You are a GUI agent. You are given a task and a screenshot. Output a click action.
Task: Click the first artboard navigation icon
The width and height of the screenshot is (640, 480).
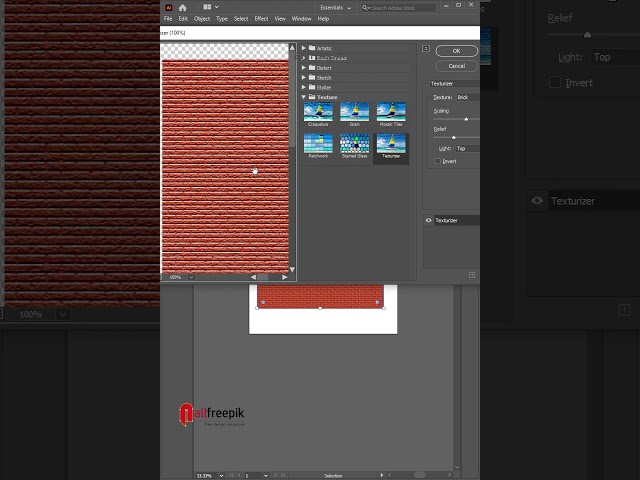point(231,476)
